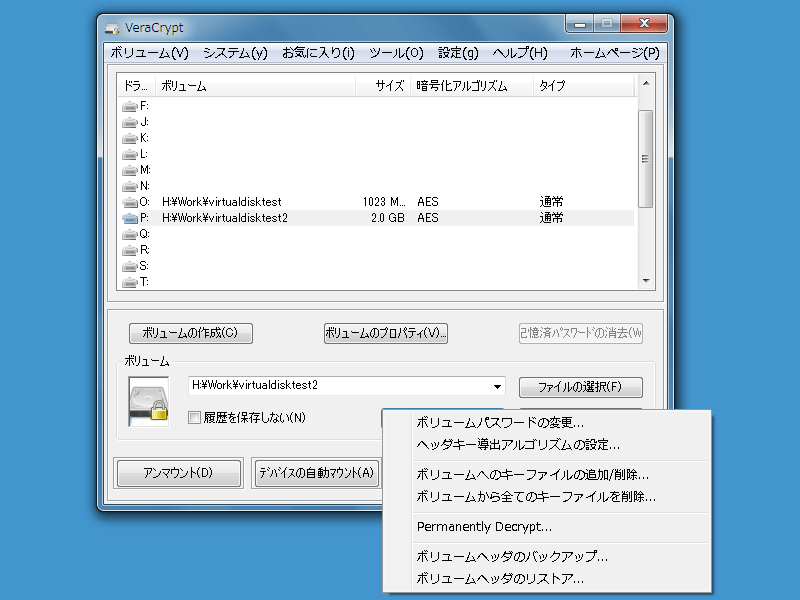
Task: Open the volume path dropdown arrow
Action: click(x=497, y=386)
